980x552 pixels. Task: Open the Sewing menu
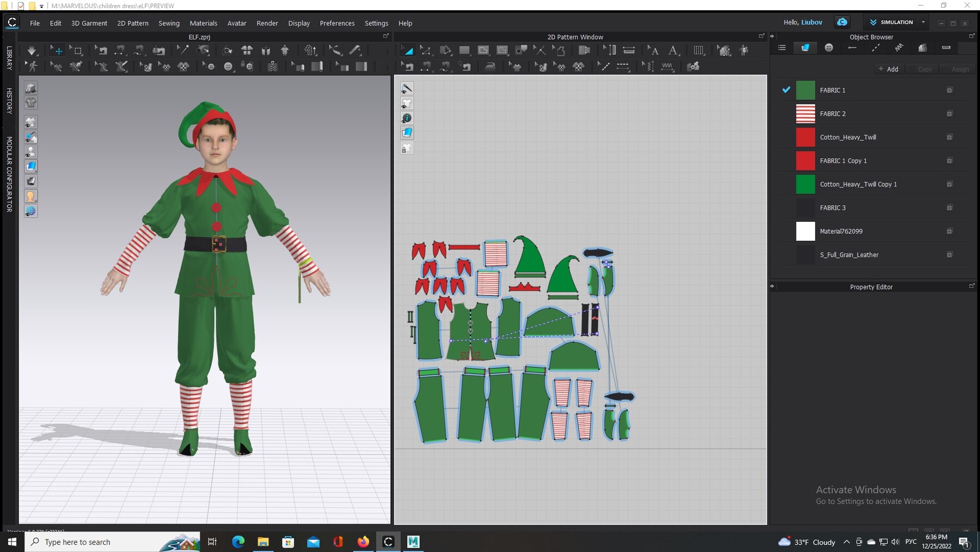coord(169,23)
